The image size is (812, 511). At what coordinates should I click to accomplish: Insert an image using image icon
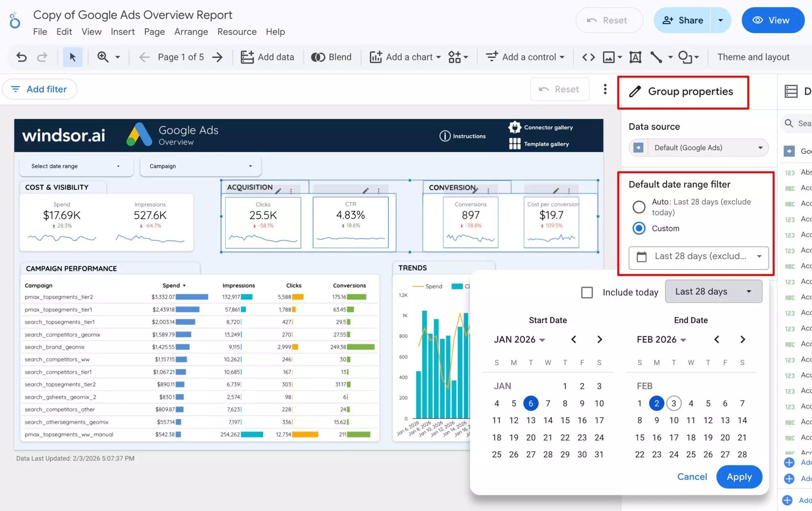[x=609, y=57]
